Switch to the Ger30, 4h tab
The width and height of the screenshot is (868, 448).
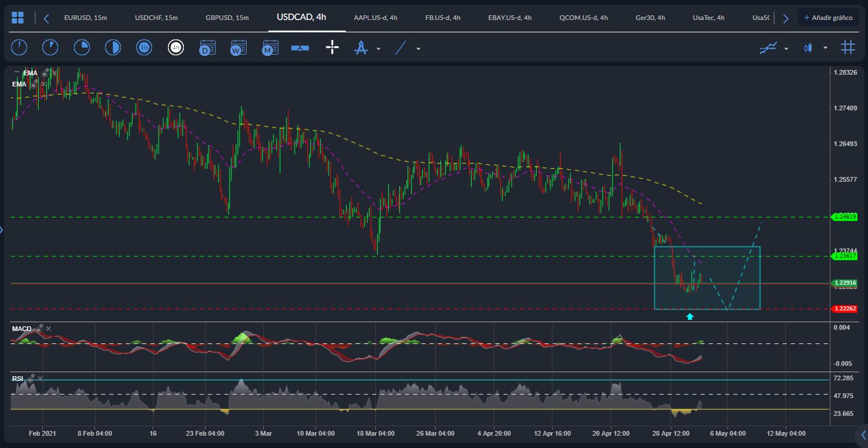click(x=650, y=18)
